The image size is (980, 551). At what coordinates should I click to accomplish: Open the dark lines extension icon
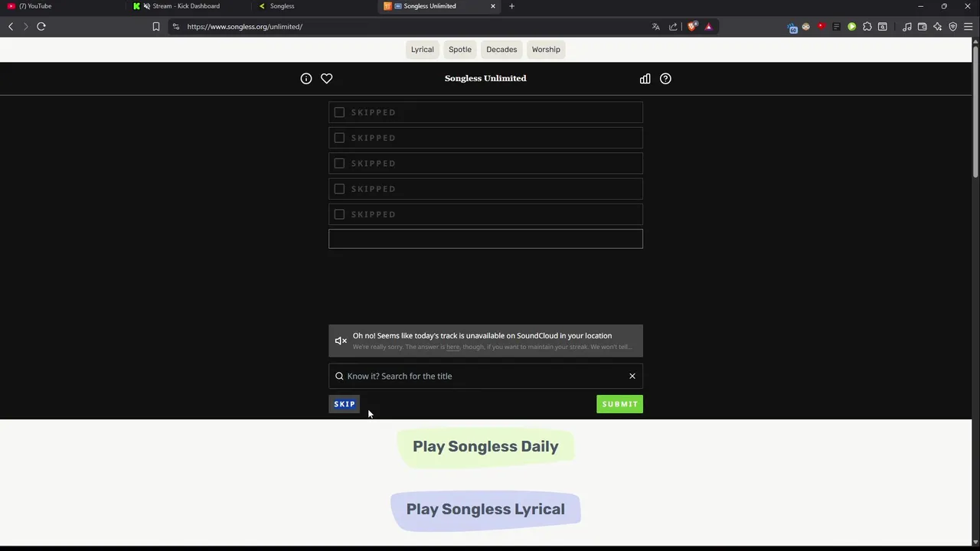836,27
